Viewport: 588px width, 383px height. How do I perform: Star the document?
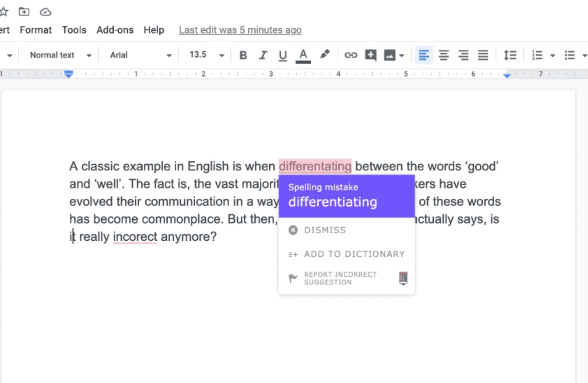(x=4, y=12)
